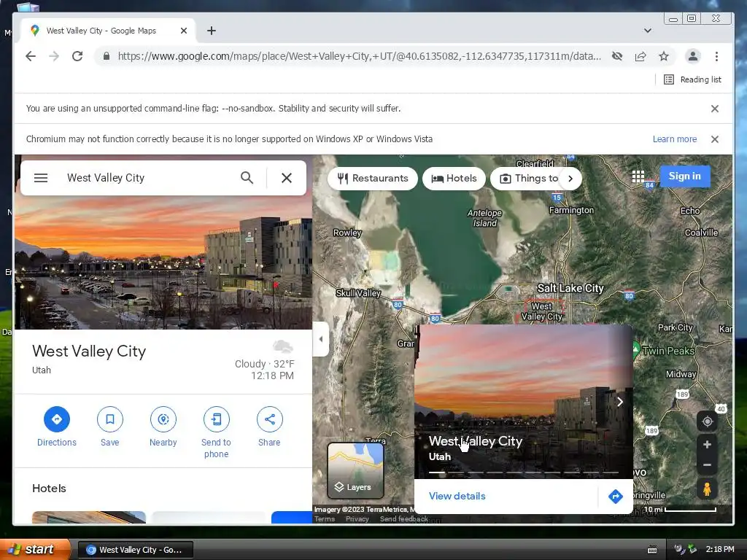This screenshot has width=747, height=560.
Task: Send West Valley City to phone
Action: pos(216,433)
